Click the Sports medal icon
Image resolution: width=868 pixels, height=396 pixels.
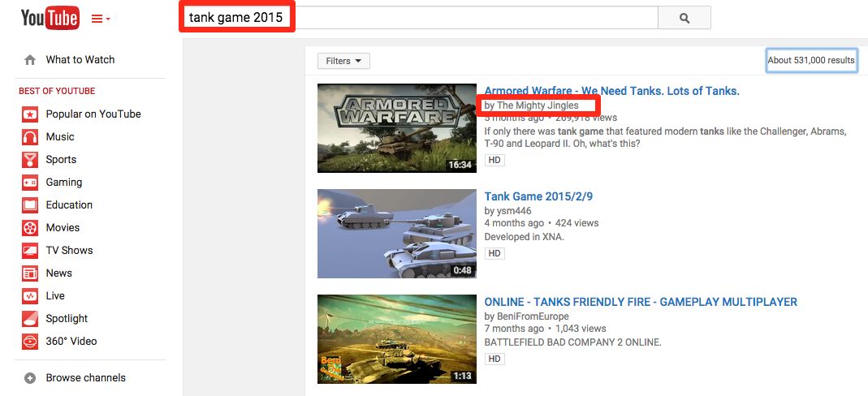point(30,160)
